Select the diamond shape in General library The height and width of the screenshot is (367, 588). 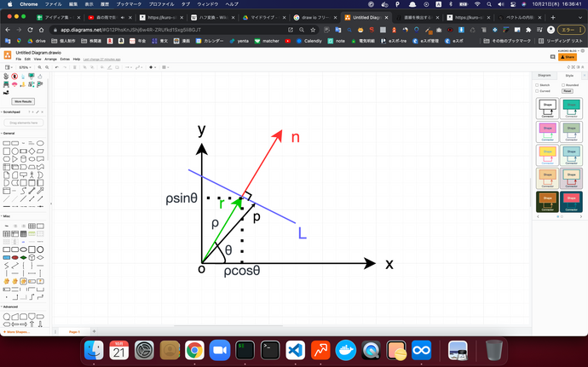(32, 151)
